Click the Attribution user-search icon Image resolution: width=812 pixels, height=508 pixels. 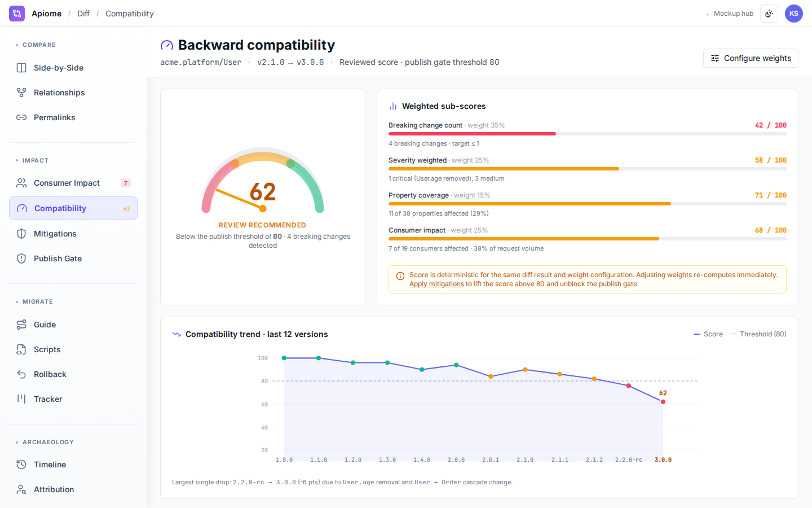[21, 489]
